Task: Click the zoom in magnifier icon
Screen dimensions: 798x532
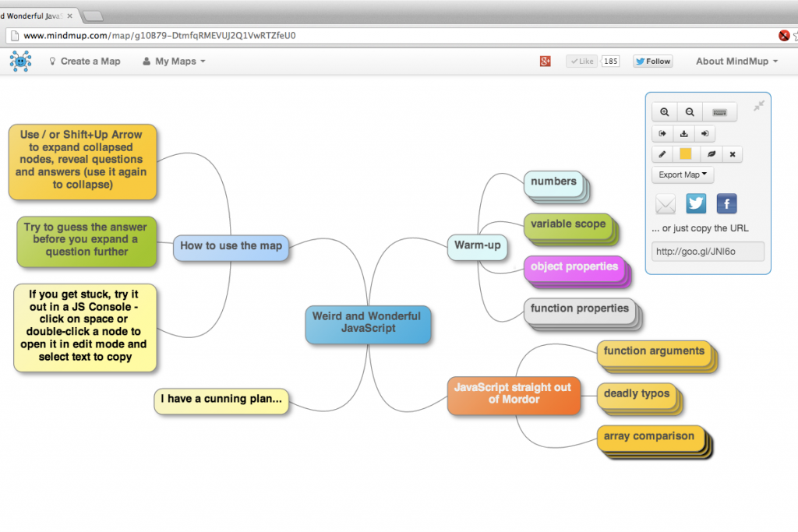Action: (665, 112)
